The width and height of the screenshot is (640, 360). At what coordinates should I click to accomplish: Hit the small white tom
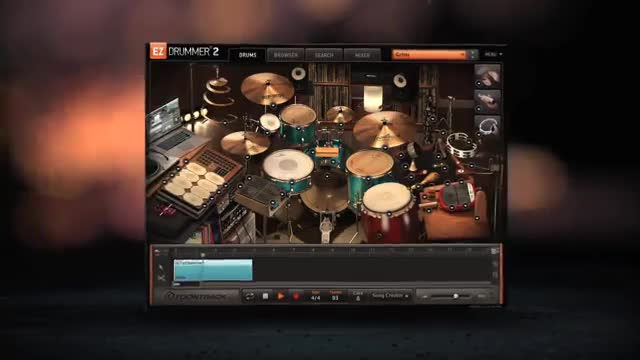269,122
